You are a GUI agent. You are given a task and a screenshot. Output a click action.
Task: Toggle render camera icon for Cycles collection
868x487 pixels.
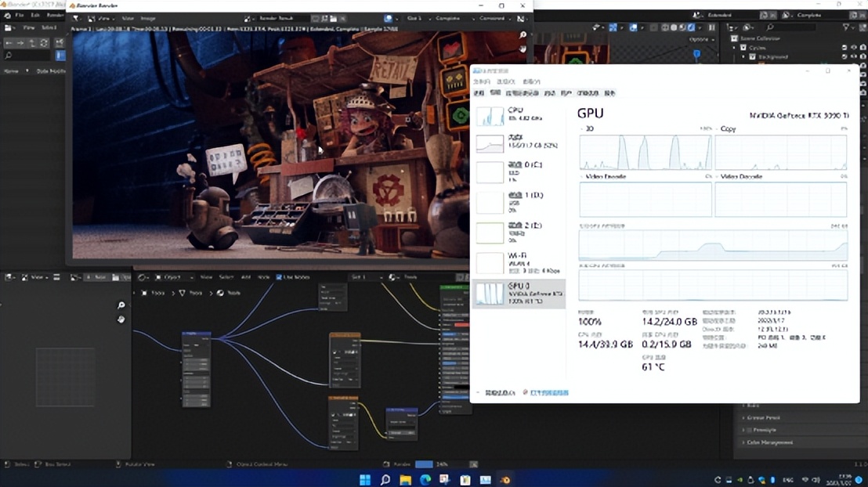point(863,48)
